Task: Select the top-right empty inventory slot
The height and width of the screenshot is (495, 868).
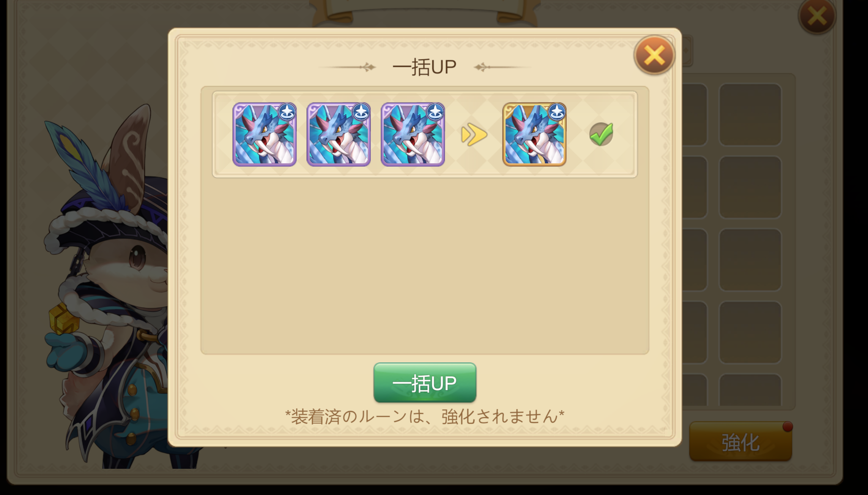Action: click(x=750, y=114)
